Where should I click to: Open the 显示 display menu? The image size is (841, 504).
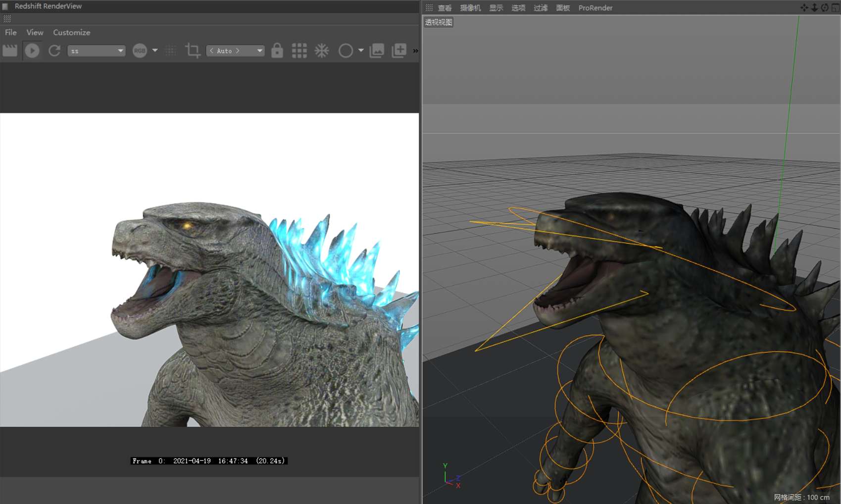point(496,8)
